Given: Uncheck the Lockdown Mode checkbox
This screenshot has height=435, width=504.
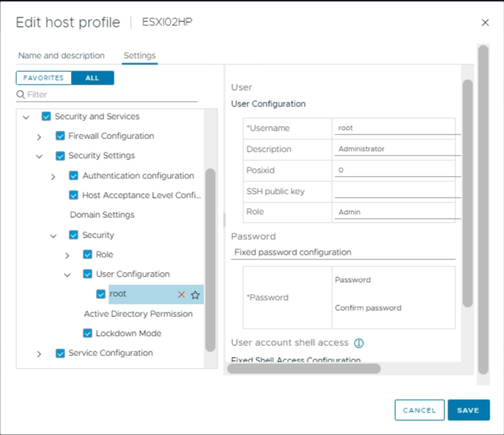Looking at the screenshot, I should [88, 334].
